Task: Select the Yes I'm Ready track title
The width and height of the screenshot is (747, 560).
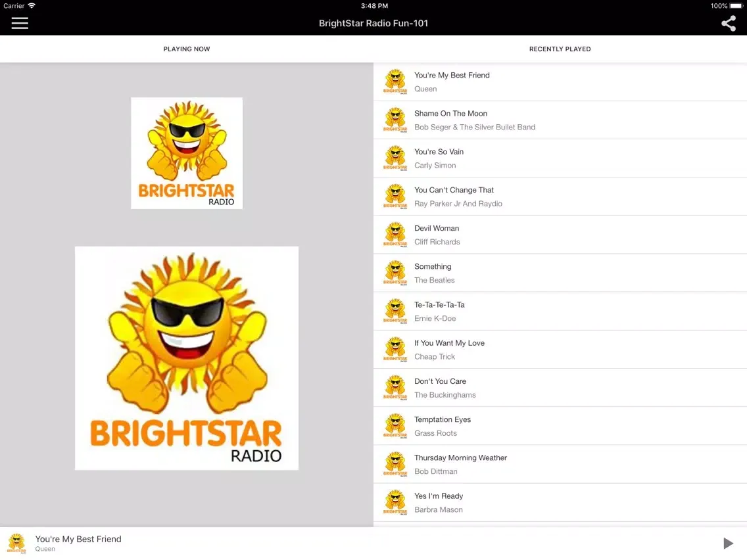Action: 439,496
